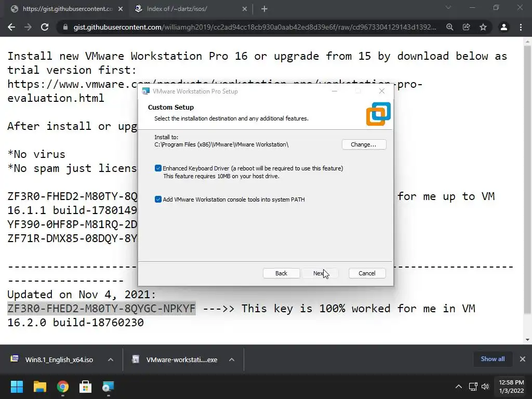Click the scrollbar down arrow
The image size is (532, 399).
pos(527,340)
